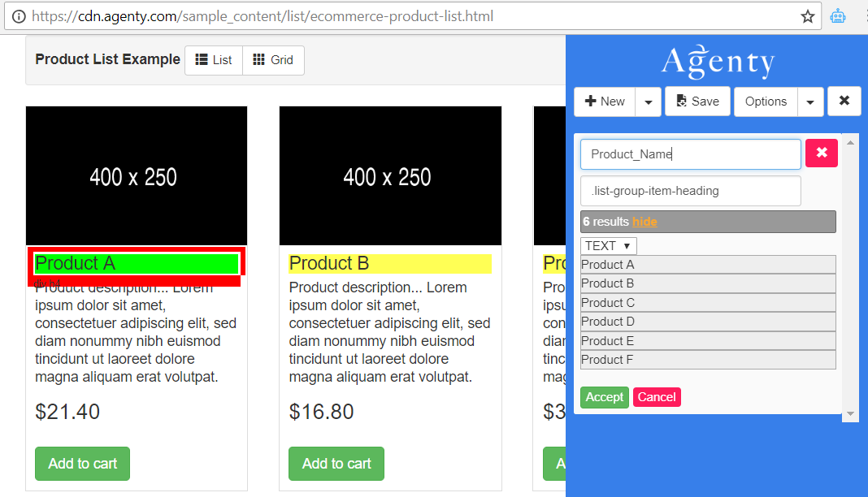Click the Save button in Agenty panel
Viewport: 868px width, 497px height.
coord(697,101)
